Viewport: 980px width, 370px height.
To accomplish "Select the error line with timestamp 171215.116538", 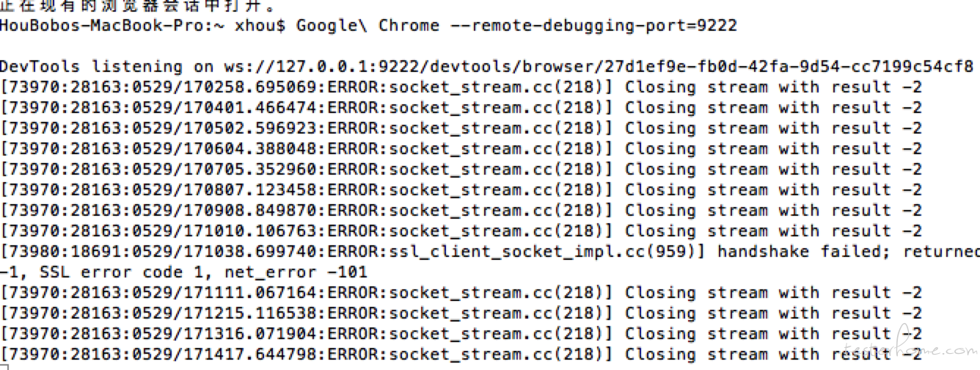I will coord(461,313).
